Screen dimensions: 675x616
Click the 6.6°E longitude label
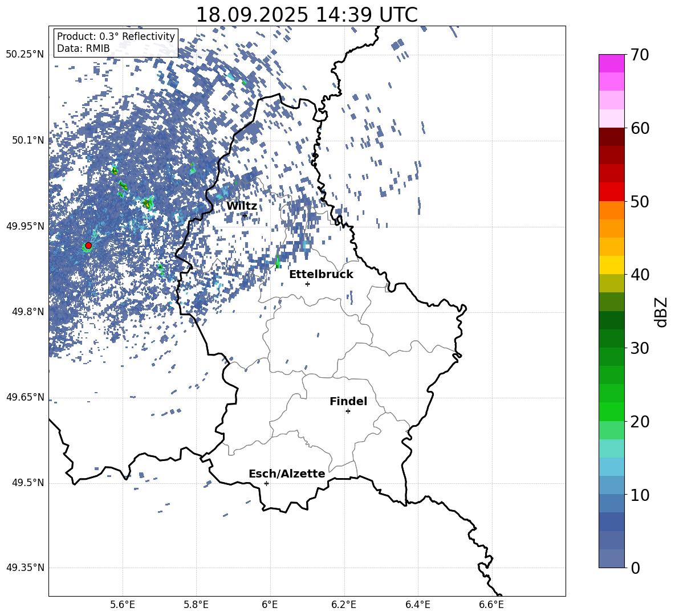[491, 605]
